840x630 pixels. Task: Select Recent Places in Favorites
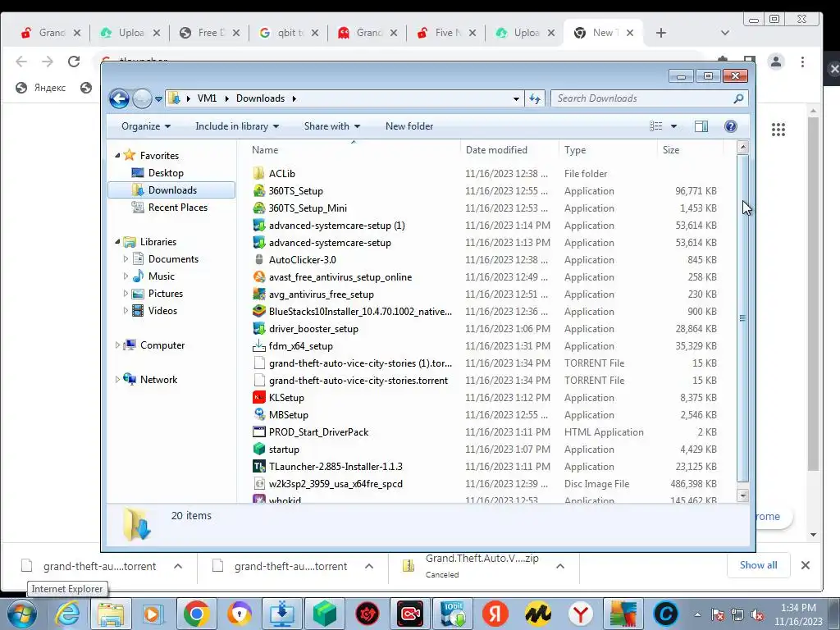coord(177,208)
